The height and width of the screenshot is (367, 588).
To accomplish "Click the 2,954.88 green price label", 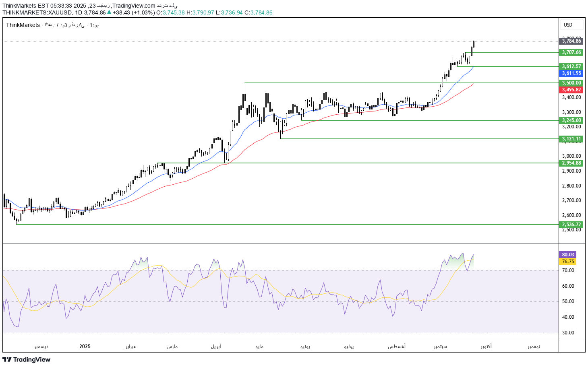I will (x=571, y=163).
